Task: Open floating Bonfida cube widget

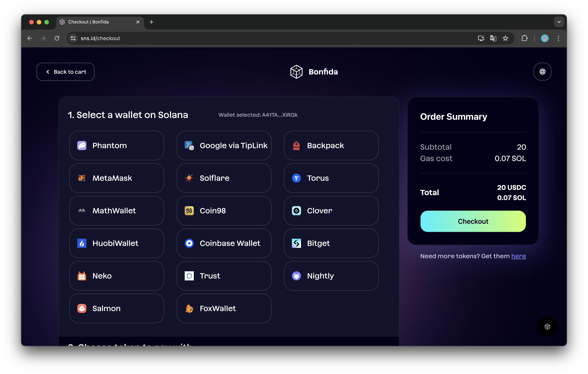Action: point(547,327)
